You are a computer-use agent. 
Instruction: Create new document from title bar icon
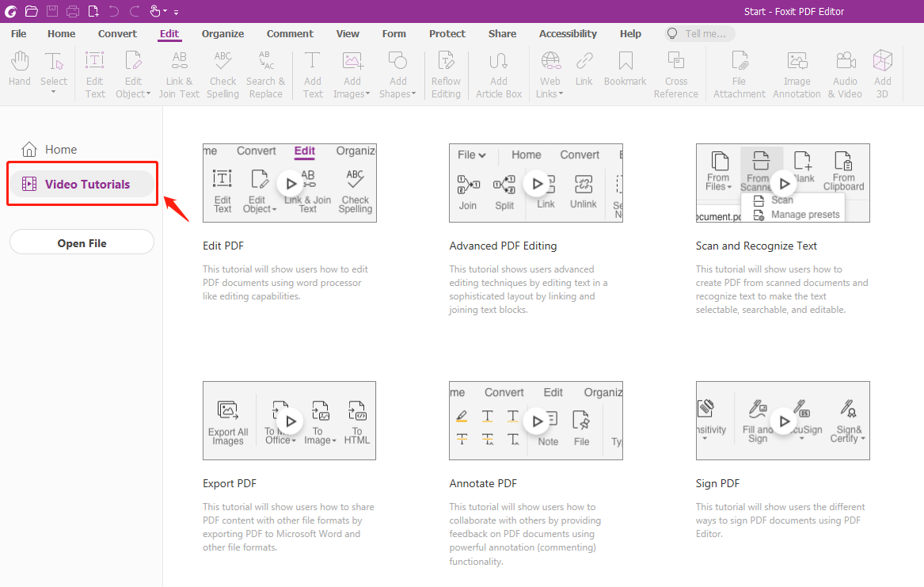93,11
